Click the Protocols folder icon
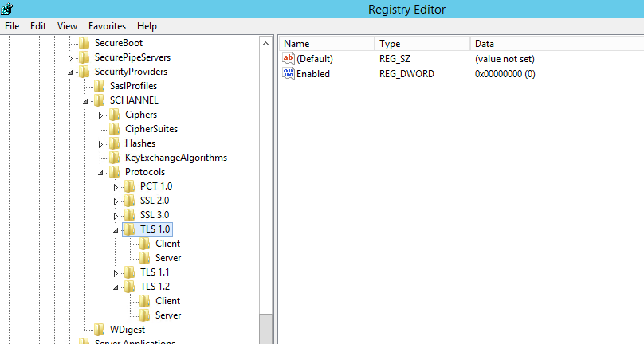This screenshot has height=344, width=644. coord(115,172)
